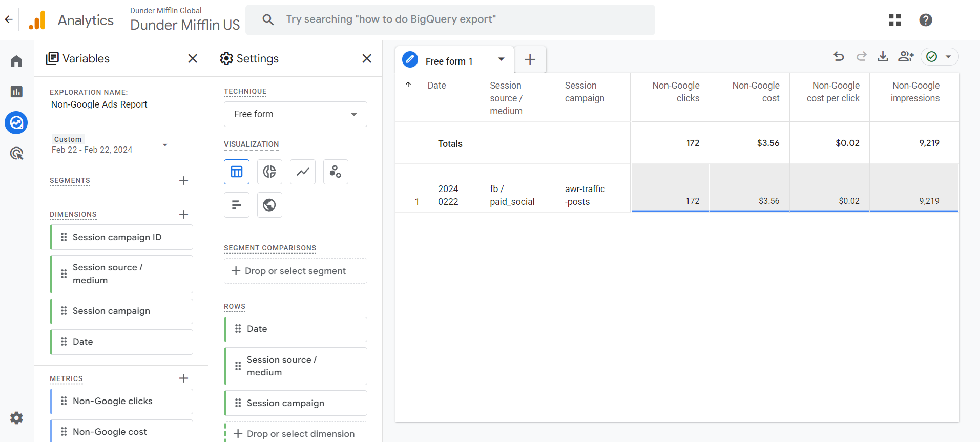Select the Date row in Settings
This screenshot has width=980, height=442.
[296, 329]
